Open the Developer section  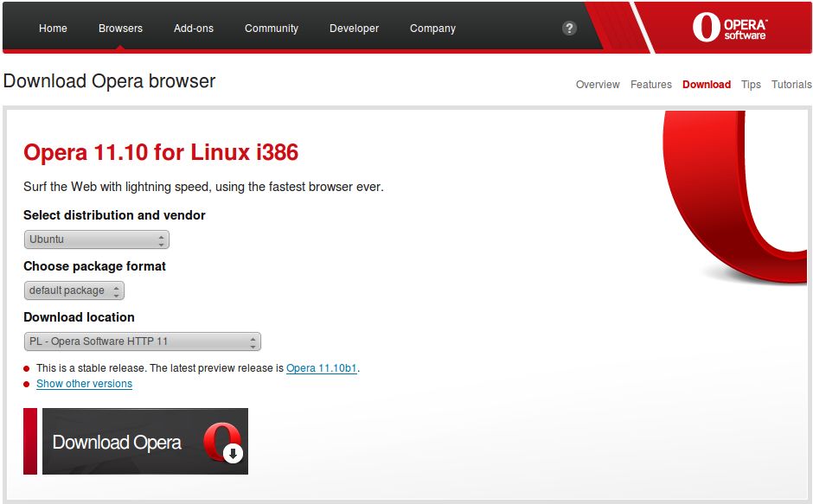click(354, 29)
